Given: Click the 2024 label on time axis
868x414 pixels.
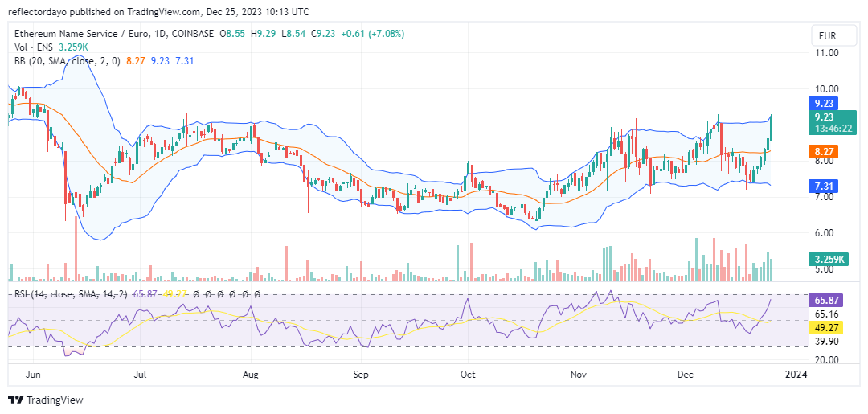Looking at the screenshot, I should tap(796, 374).
